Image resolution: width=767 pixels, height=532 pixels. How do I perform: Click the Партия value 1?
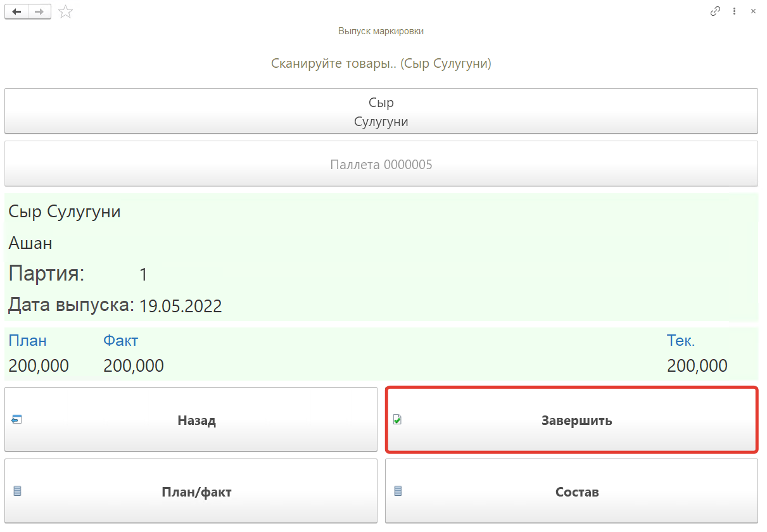tap(143, 275)
